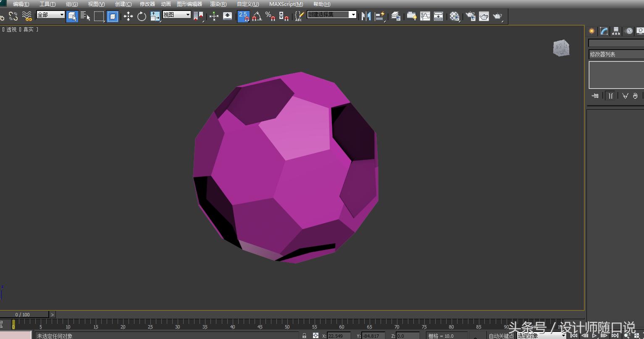The image size is (644, 339).
Task: Open the Render Setup dialog icon
Action: coord(470,16)
